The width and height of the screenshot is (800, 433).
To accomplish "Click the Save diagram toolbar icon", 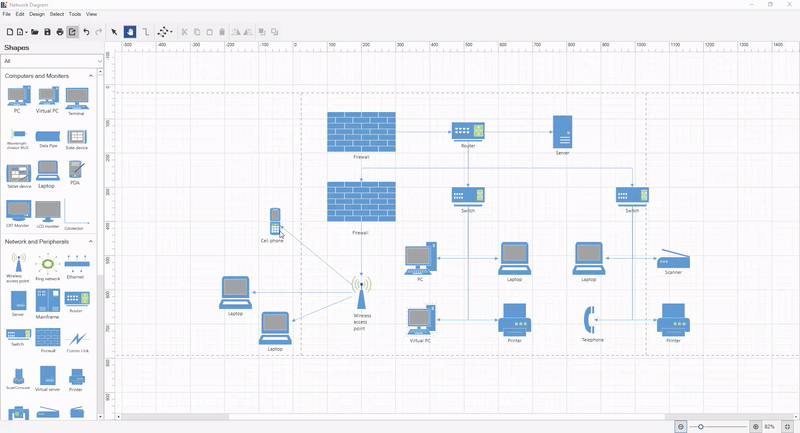I will pyautogui.click(x=47, y=32).
